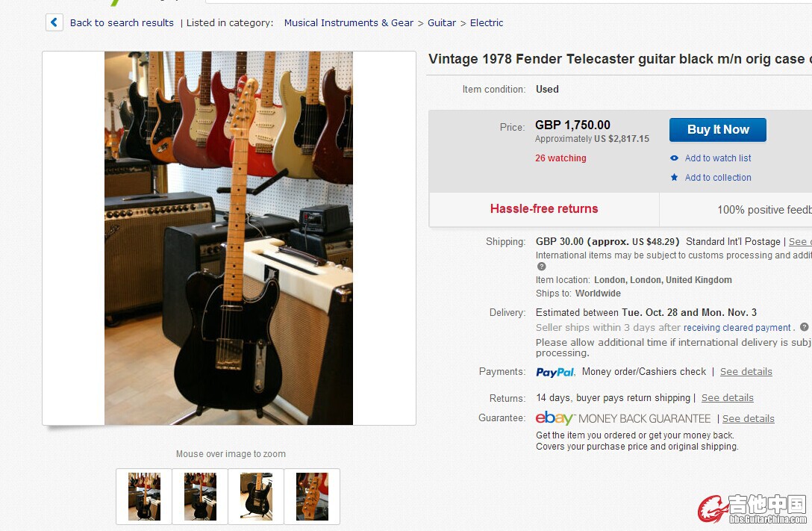Open the Electric breadcrumb category
The image size is (812, 531).
click(487, 23)
